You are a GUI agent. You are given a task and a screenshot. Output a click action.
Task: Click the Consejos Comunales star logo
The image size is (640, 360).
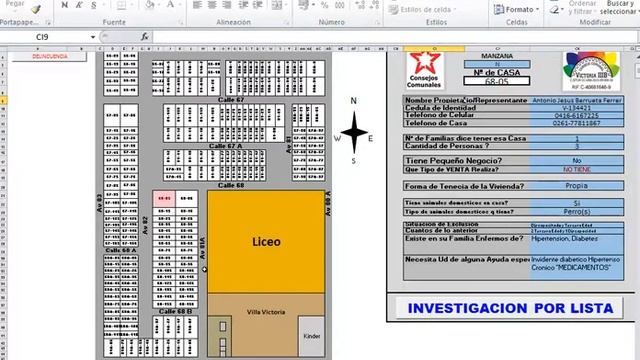pyautogui.click(x=424, y=70)
